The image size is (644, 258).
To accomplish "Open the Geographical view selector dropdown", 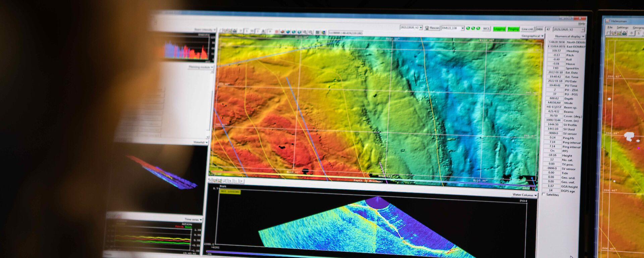I will pyautogui.click(x=532, y=36).
